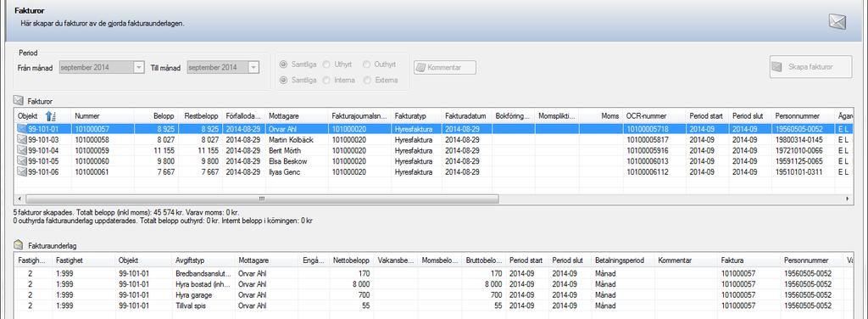This screenshot has height=319, width=868.
Task: Click the Skapa fakturor button
Action: (x=811, y=67)
